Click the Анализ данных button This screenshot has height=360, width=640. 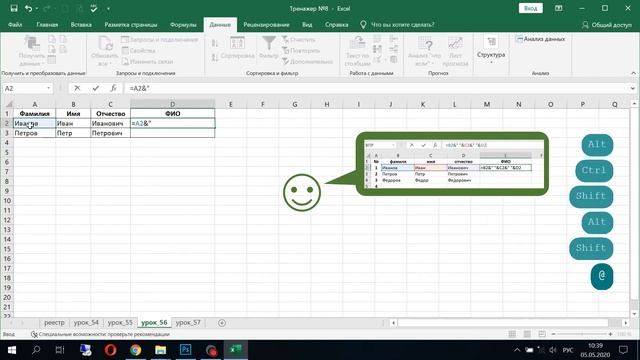click(540, 39)
